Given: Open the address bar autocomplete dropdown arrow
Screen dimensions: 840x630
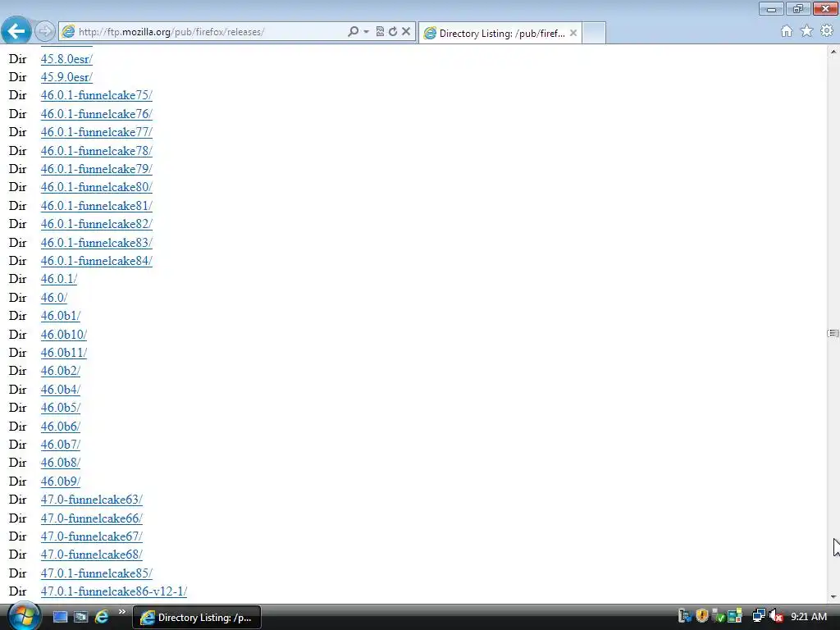Looking at the screenshot, I should pos(367,32).
